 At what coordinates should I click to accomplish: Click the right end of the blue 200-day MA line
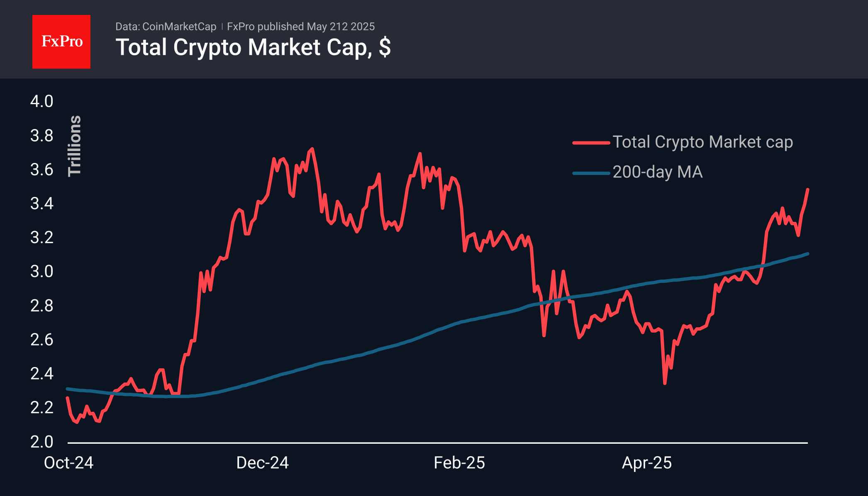tap(807, 253)
